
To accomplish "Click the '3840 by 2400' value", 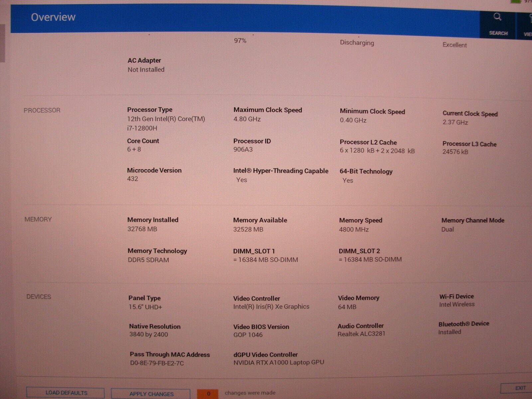I will pos(149,334).
